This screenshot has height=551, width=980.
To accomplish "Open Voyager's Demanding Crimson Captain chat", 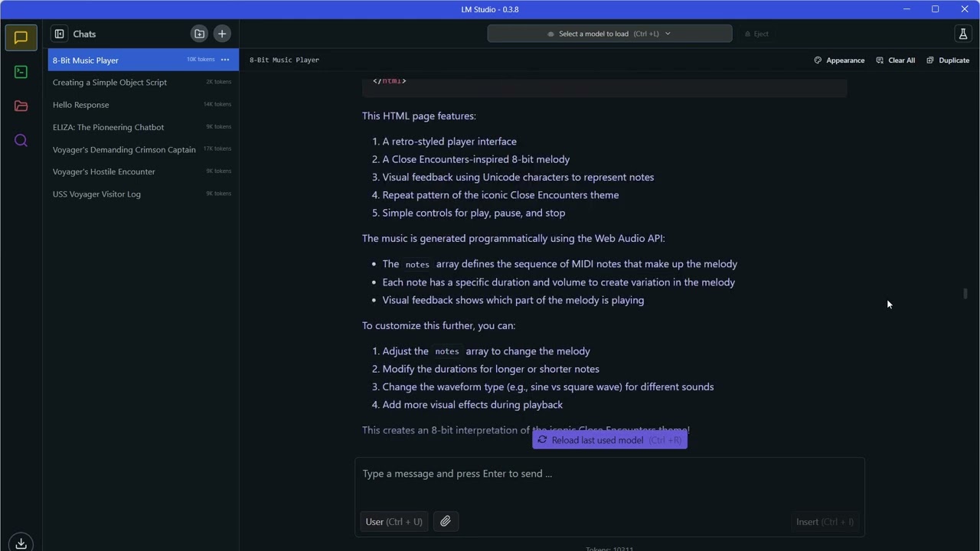I will pos(143,149).
